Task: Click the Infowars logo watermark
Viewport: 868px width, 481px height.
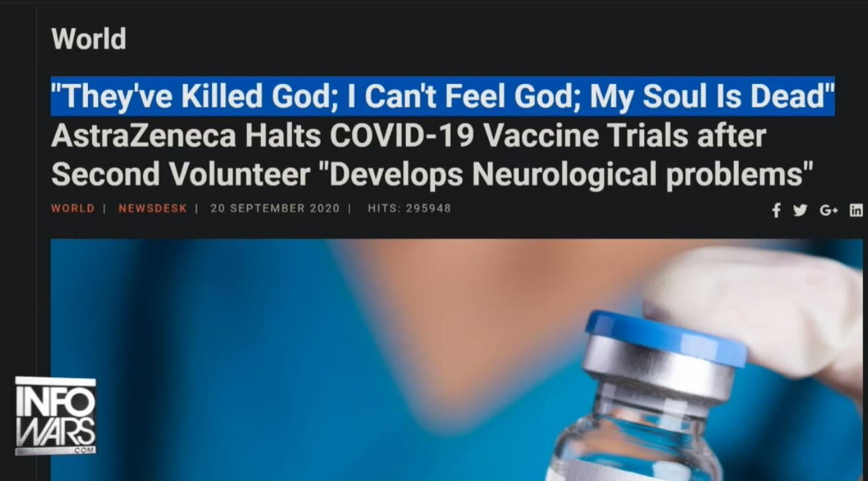Action: (56, 416)
